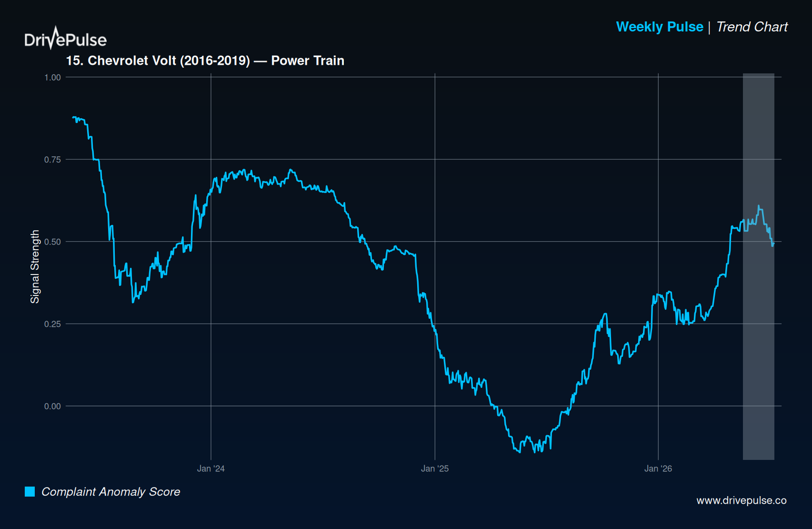Click the 0.75 y-axis value
This screenshot has height=529, width=812.
click(x=52, y=160)
